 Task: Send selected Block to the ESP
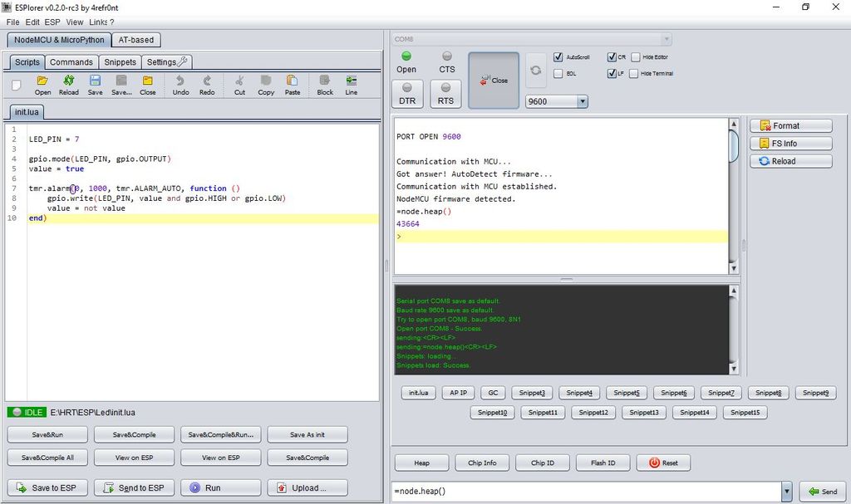pos(325,86)
